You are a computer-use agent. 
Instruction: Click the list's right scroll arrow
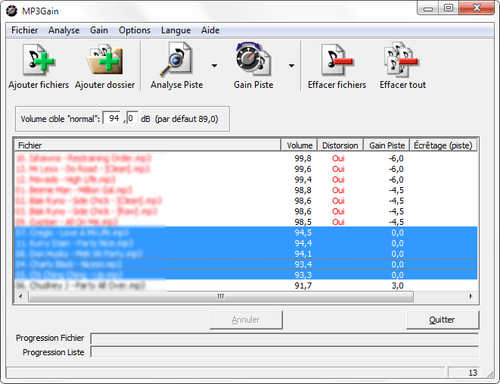tap(471, 296)
